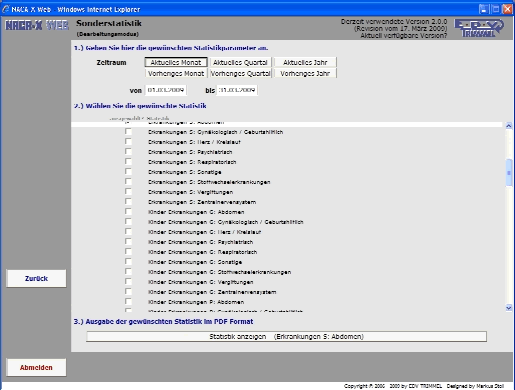Click the 'Kinder Erkrankungen G: Respiratorisch' text
Image resolution: width=515 pixels, height=390 pixels.
[x=202, y=252]
